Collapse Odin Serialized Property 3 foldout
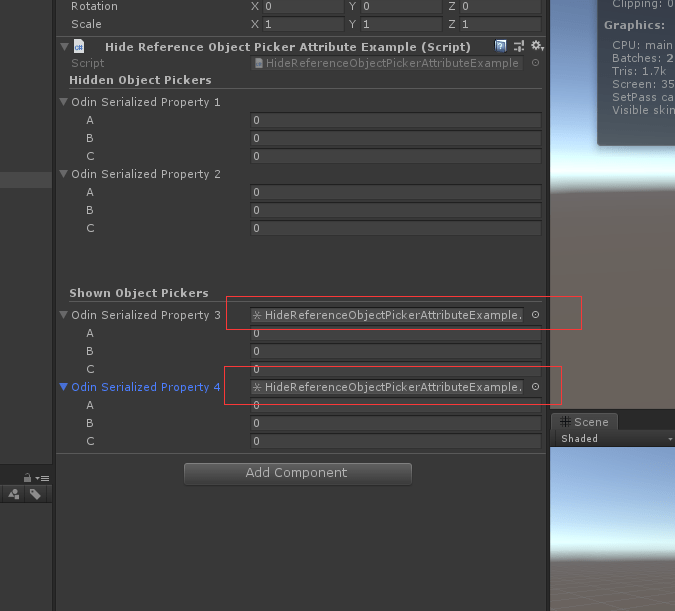The width and height of the screenshot is (675, 611). [x=64, y=315]
